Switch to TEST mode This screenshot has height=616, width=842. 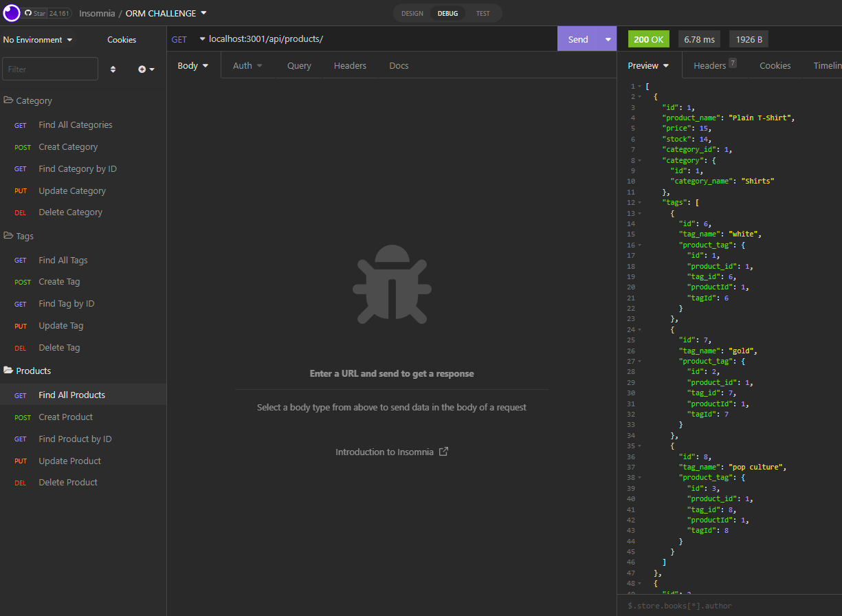[483, 13]
